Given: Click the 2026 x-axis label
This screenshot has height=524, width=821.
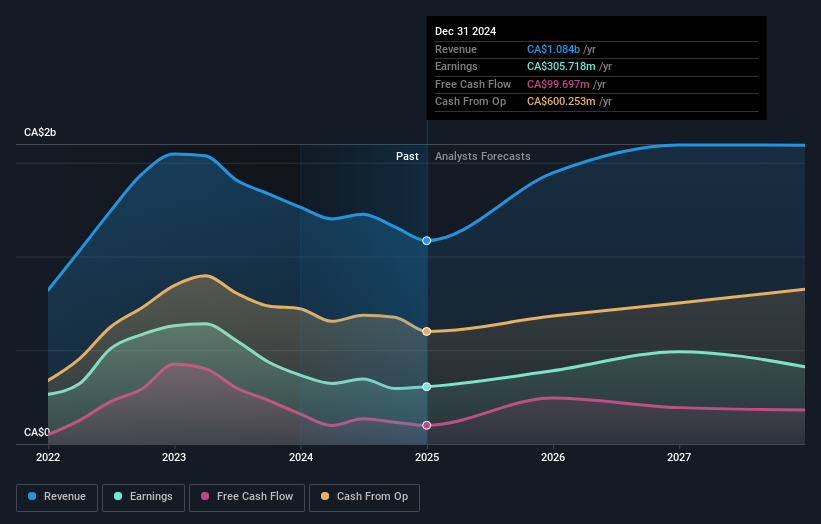Looking at the screenshot, I should pyautogui.click(x=553, y=458).
